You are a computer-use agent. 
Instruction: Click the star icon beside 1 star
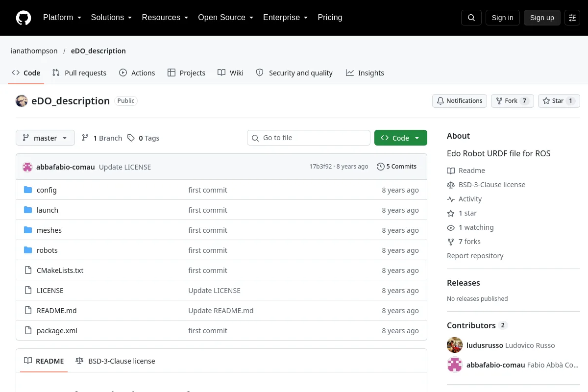451,213
